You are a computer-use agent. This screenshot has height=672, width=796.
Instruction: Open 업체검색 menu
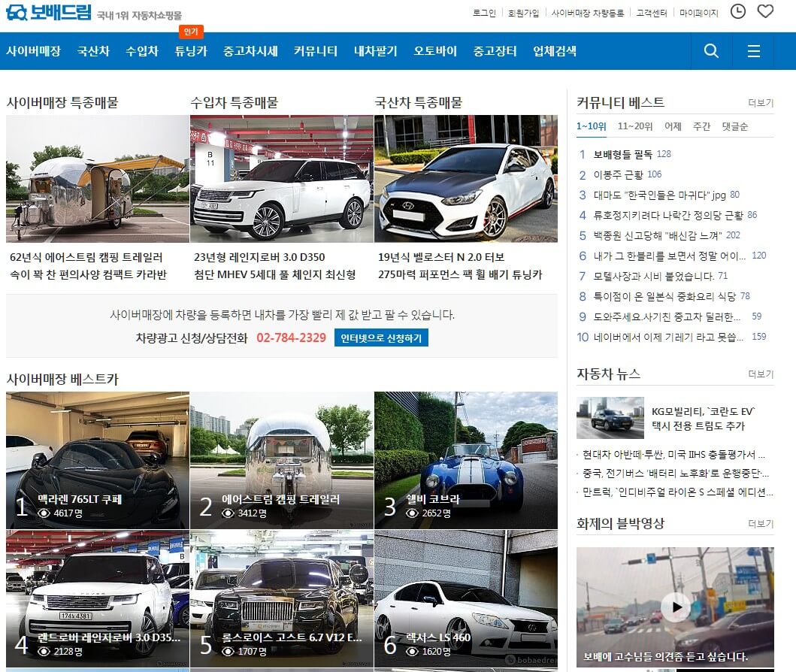tap(555, 51)
